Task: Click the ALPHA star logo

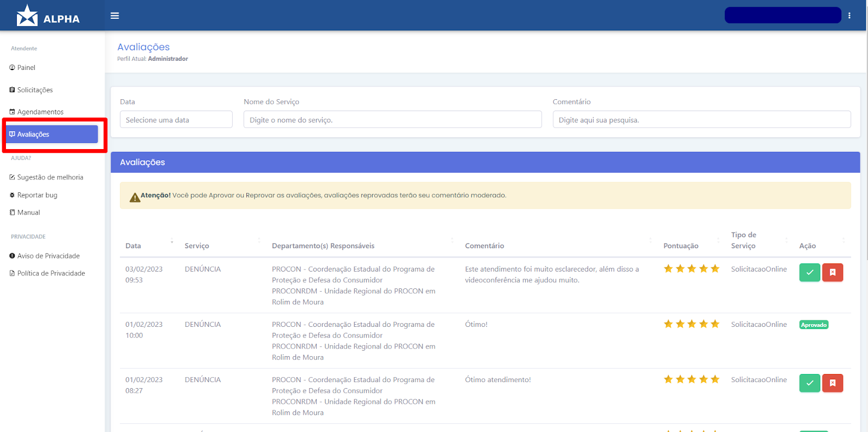Action: (27, 16)
